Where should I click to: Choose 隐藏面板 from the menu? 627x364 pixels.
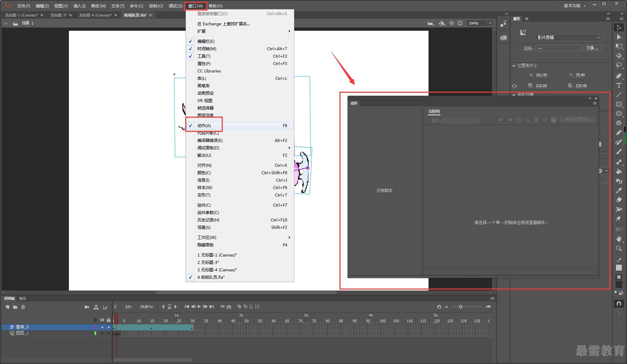point(240,245)
